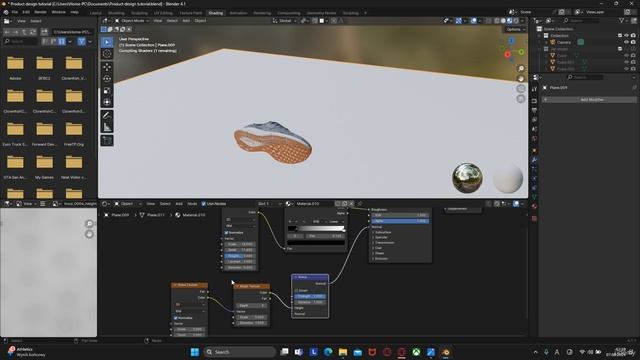Select the Add Cube tool in viewport toolbar
Image resolution: width=640 pixels, height=360 pixels.
(107, 140)
